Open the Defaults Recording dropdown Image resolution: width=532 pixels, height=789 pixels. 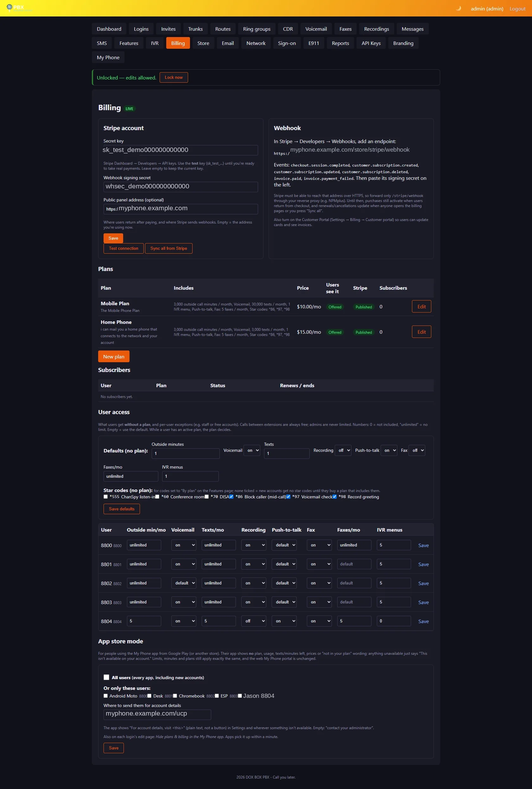tap(343, 451)
